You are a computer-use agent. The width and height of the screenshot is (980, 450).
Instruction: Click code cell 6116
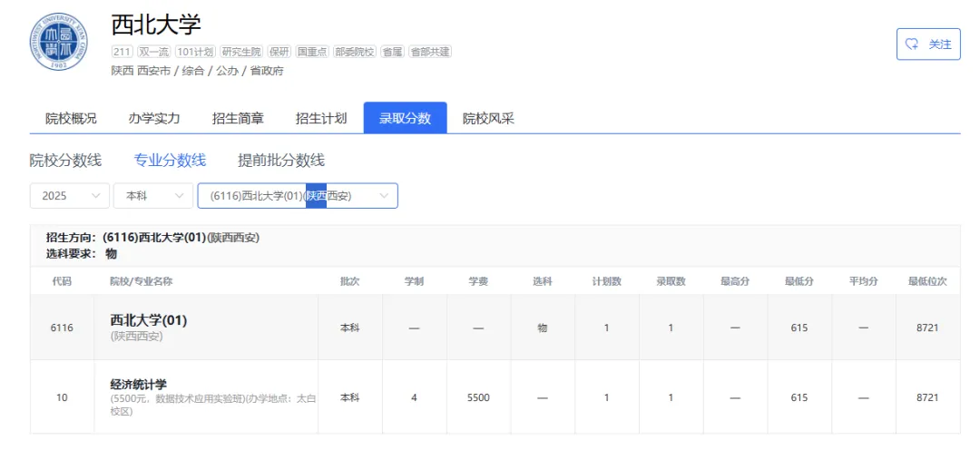62,328
